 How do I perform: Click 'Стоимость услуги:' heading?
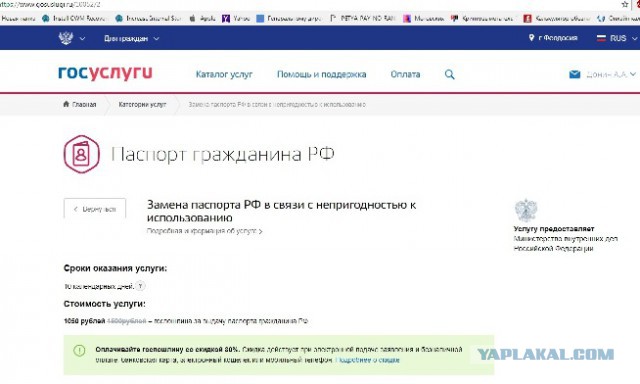pyautogui.click(x=104, y=304)
